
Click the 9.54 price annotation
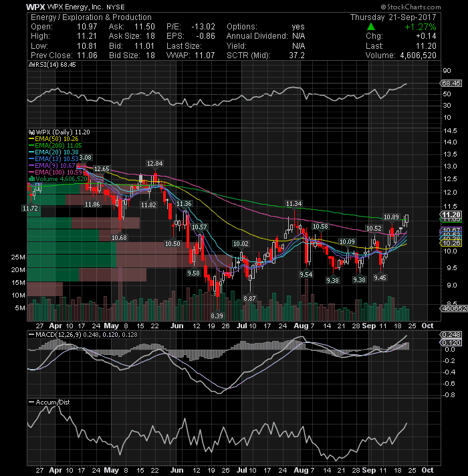(x=306, y=274)
